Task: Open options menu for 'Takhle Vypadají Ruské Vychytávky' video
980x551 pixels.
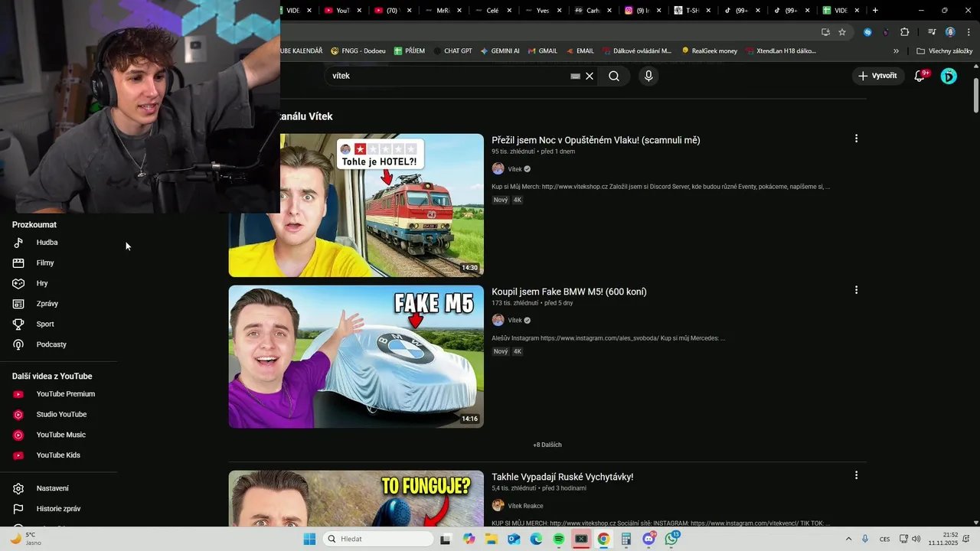Action: pyautogui.click(x=856, y=475)
